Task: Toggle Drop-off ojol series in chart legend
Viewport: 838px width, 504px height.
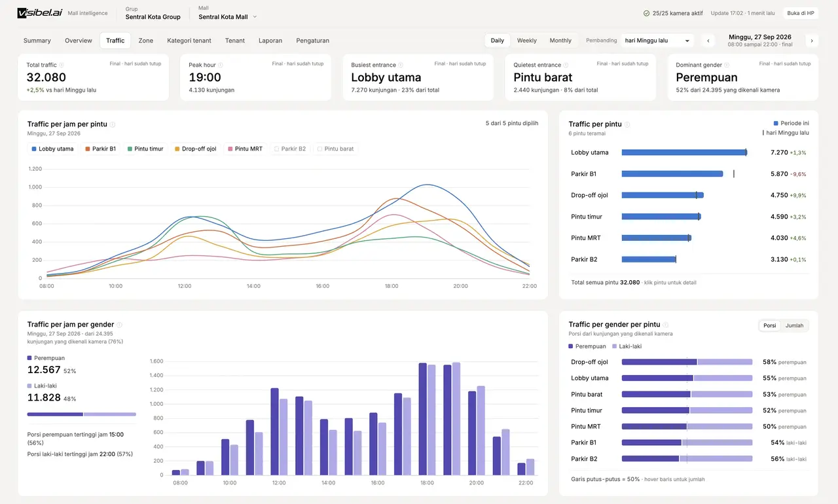Action: tap(195, 149)
